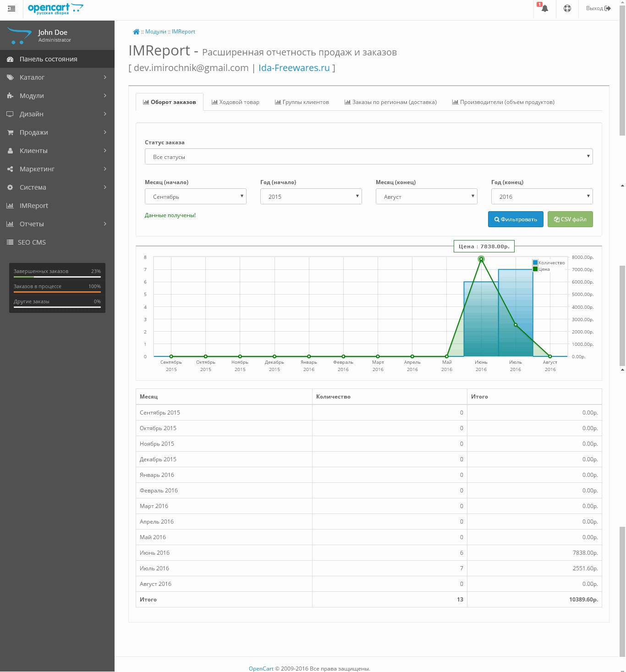Click the Июнь 2016 table row label
The height and width of the screenshot is (672, 626).
click(x=154, y=553)
